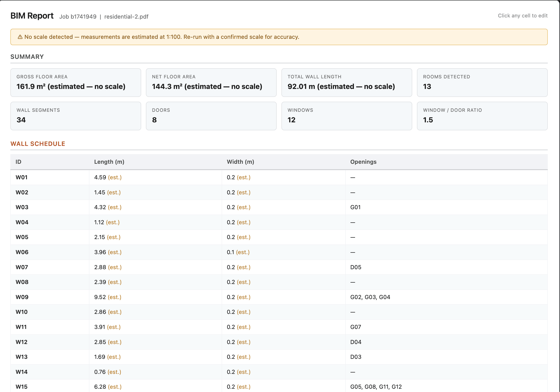This screenshot has width=560, height=392.
Task: Click W03 openings cell G01
Action: pos(355,207)
